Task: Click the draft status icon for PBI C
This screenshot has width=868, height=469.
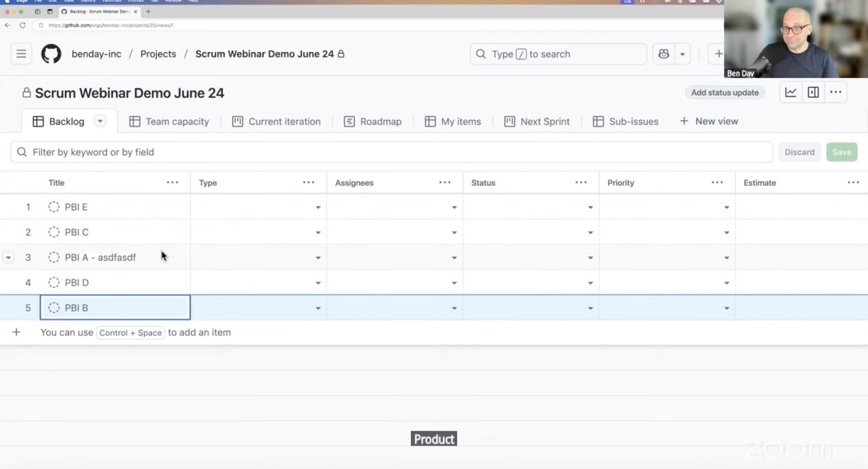Action: [54, 232]
